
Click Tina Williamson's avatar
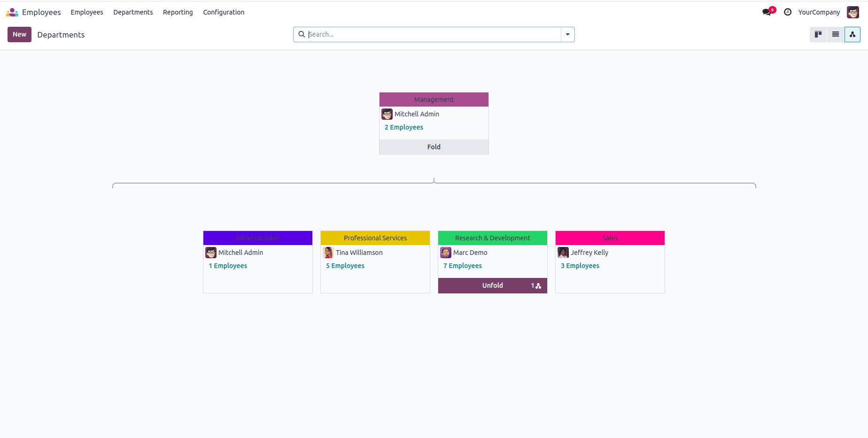click(328, 253)
